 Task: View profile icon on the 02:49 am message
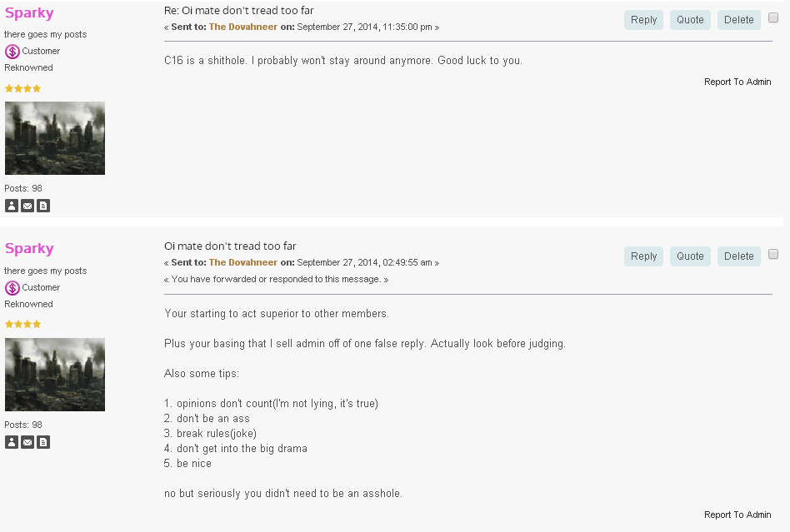click(12, 442)
